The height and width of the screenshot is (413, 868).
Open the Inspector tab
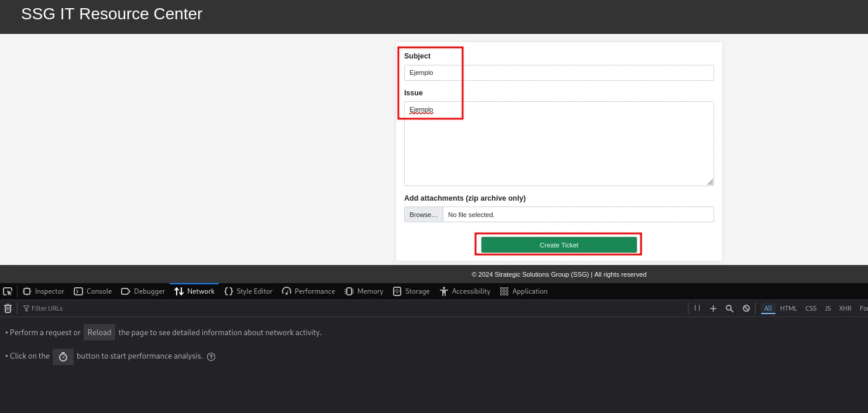[43, 291]
